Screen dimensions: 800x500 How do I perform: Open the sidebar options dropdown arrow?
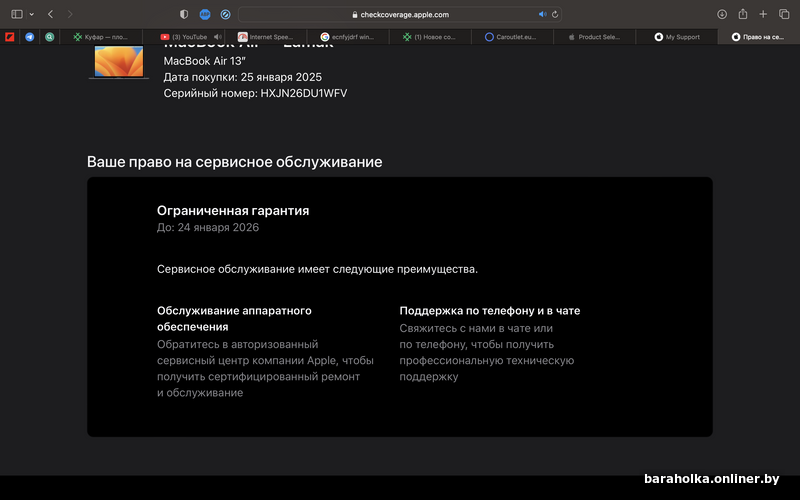point(32,14)
